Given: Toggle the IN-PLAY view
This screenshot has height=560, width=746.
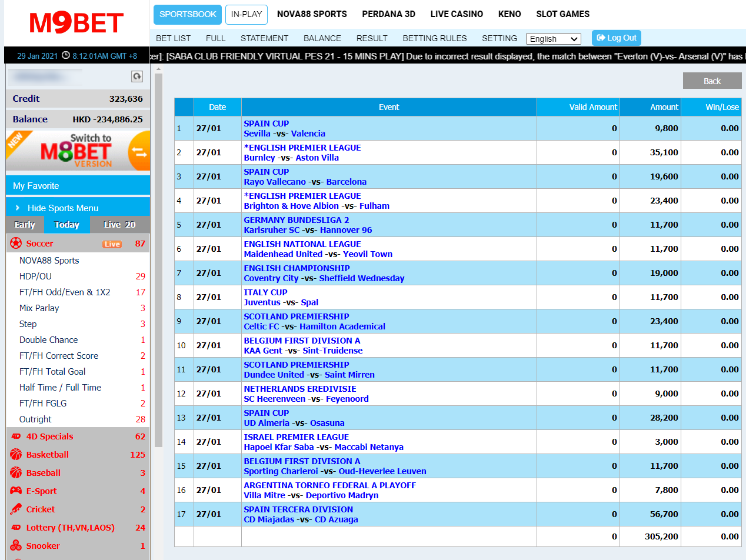Looking at the screenshot, I should 246,14.
